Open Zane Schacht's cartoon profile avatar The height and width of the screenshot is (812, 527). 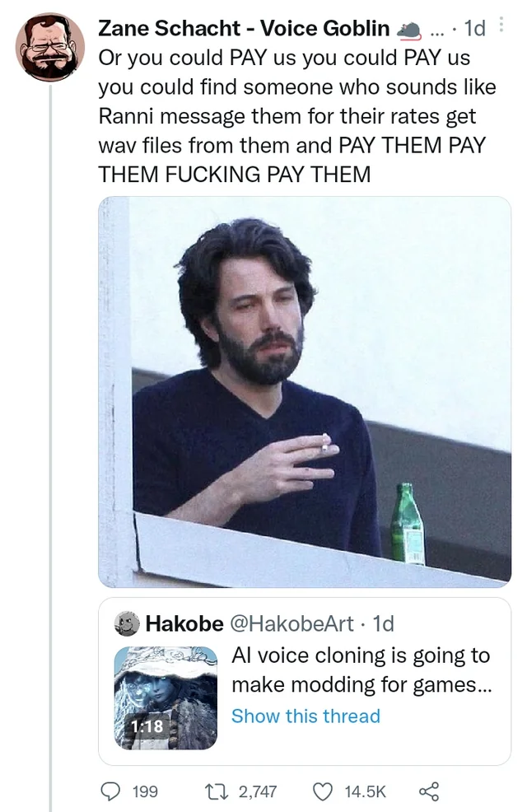tap(49, 47)
